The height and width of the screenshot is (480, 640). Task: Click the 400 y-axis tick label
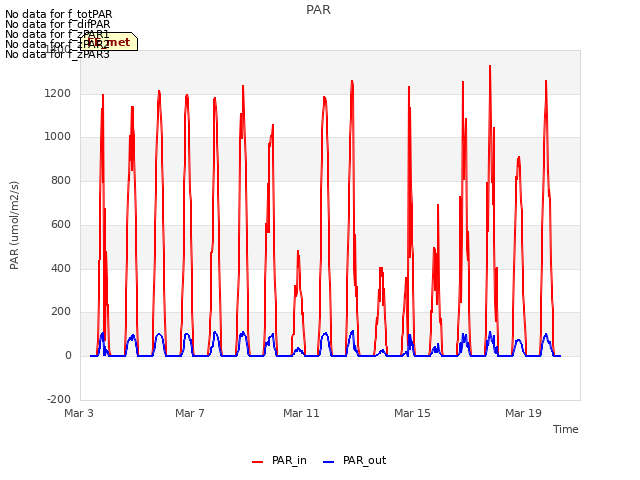pyautogui.click(x=61, y=268)
